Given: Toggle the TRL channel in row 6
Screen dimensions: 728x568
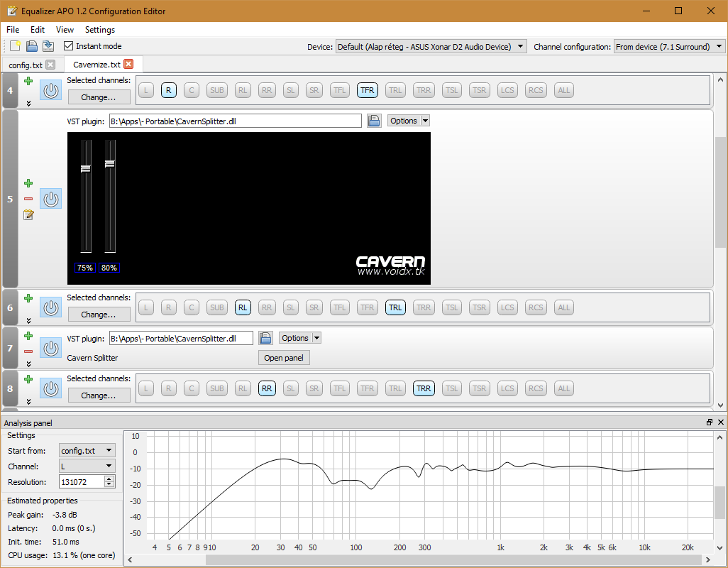Looking at the screenshot, I should click(395, 307).
